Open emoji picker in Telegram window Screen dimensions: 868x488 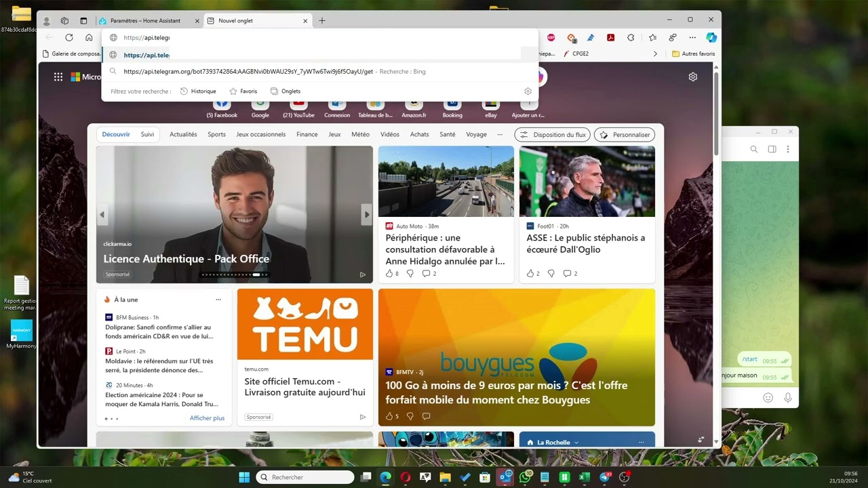[x=768, y=398]
